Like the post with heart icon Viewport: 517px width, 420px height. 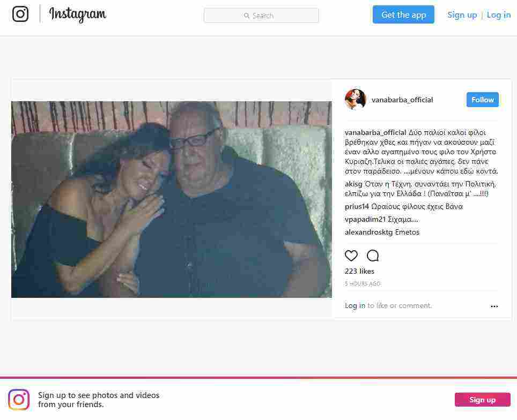coord(351,256)
